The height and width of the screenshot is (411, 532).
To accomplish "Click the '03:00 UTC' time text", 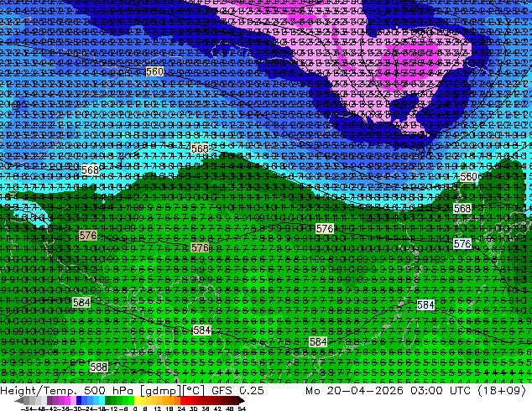I will [440, 391].
